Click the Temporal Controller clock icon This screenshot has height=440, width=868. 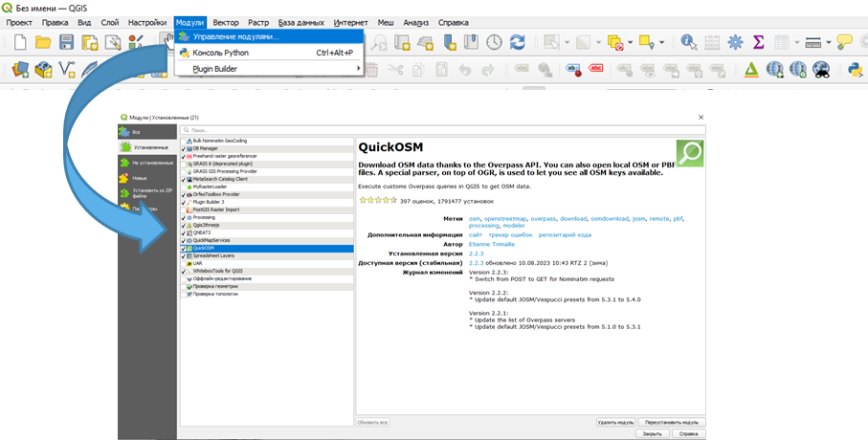(x=494, y=42)
